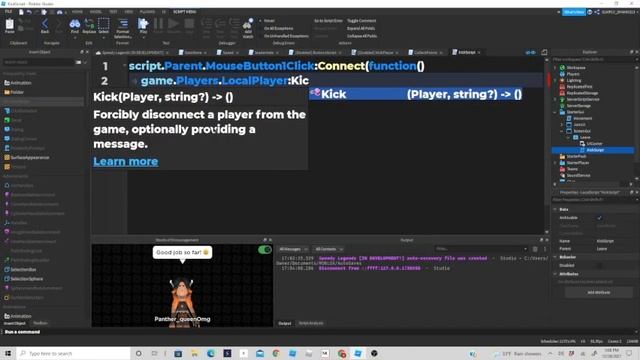Switch to the KickScript editor tab
640x360 pixels.
pyautogui.click(x=467, y=52)
